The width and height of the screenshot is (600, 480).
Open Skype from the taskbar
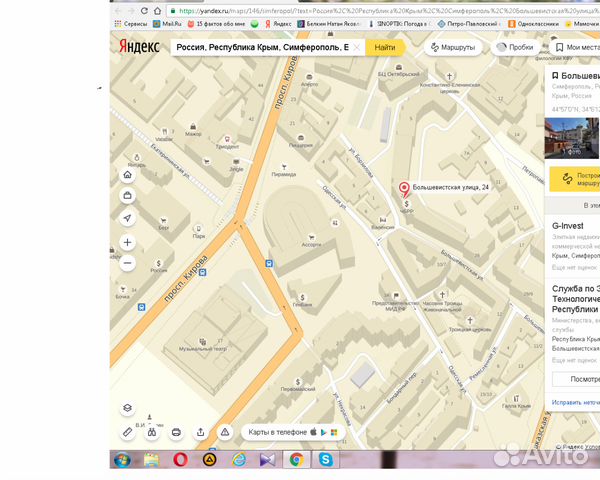click(326, 459)
